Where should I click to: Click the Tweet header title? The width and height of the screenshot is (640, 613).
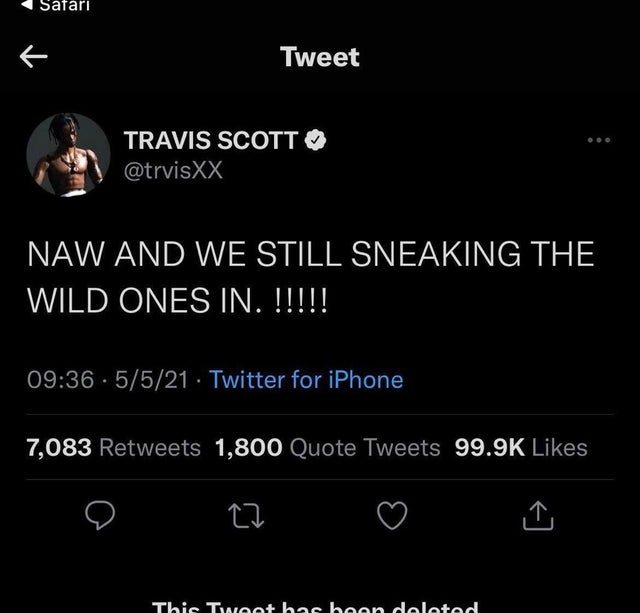pyautogui.click(x=320, y=57)
